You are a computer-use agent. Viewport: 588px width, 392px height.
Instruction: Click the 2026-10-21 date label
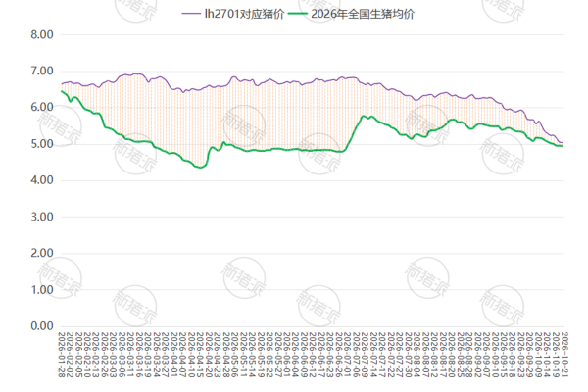coord(564,355)
